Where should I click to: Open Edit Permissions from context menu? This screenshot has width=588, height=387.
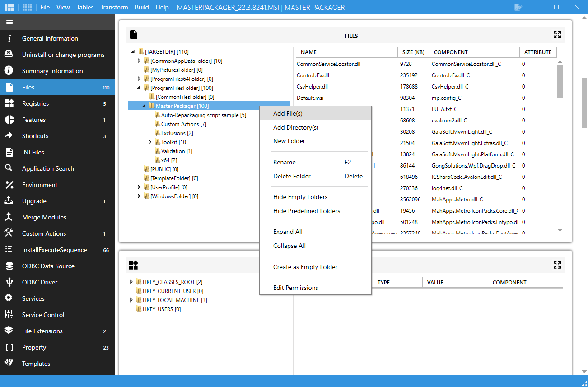coord(315,288)
